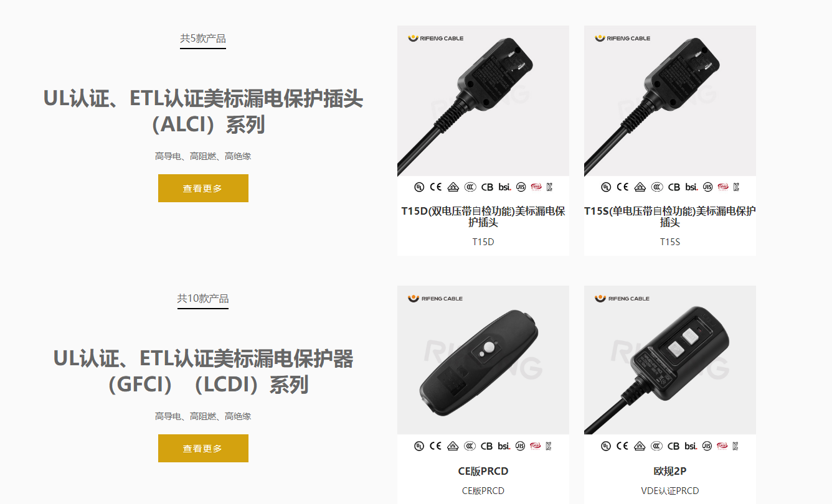
Task: Open the T15D product image thumbnail
Action: (483, 101)
